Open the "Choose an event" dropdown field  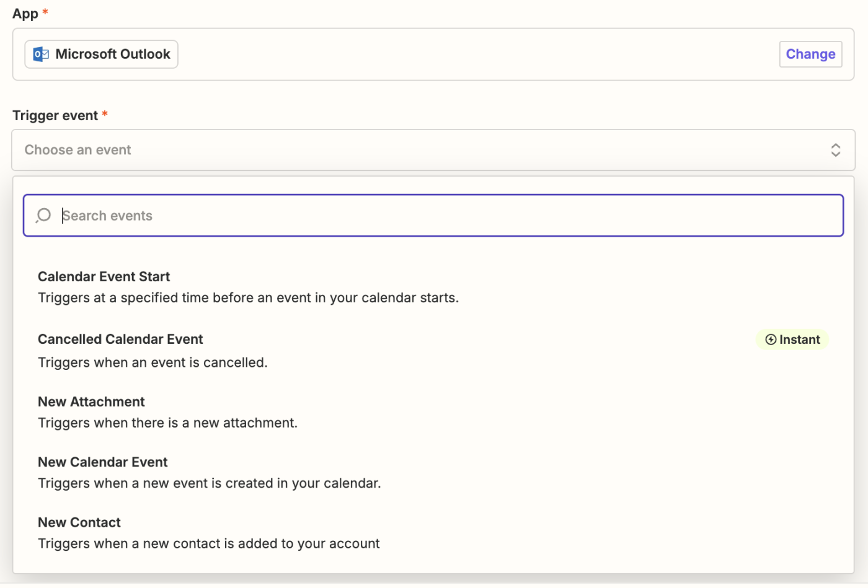point(422,150)
